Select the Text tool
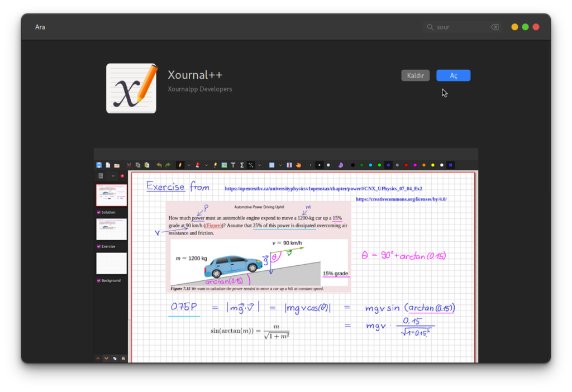Image resolution: width=572 pixels, height=392 pixels. [233, 165]
